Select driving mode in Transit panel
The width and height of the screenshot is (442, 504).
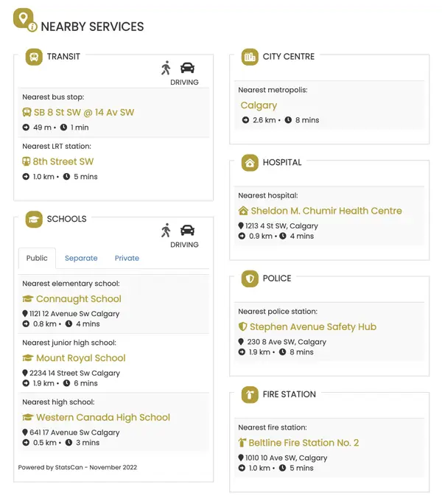click(187, 69)
